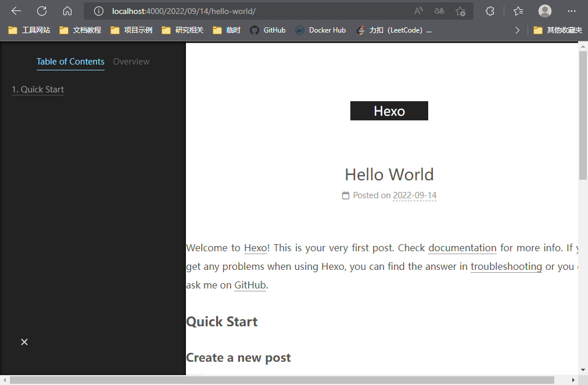The image size is (588, 385).
Task: Open the read aloud icon
Action: 418,11
